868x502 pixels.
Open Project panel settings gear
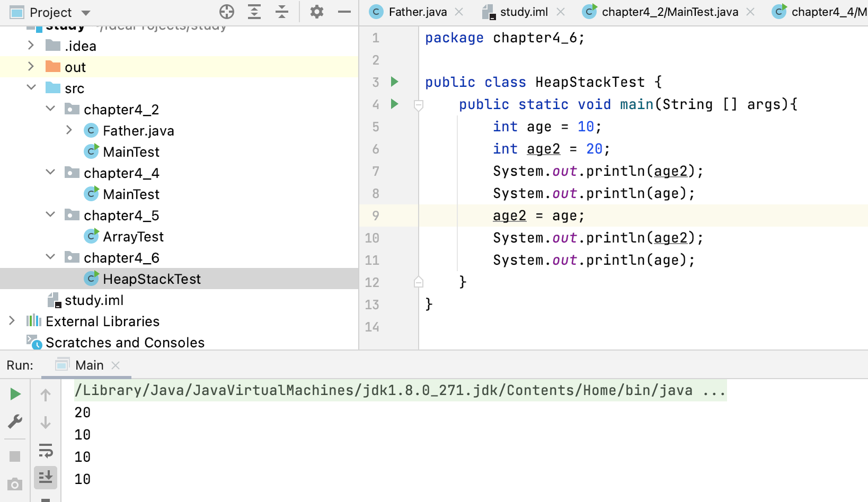pos(317,12)
